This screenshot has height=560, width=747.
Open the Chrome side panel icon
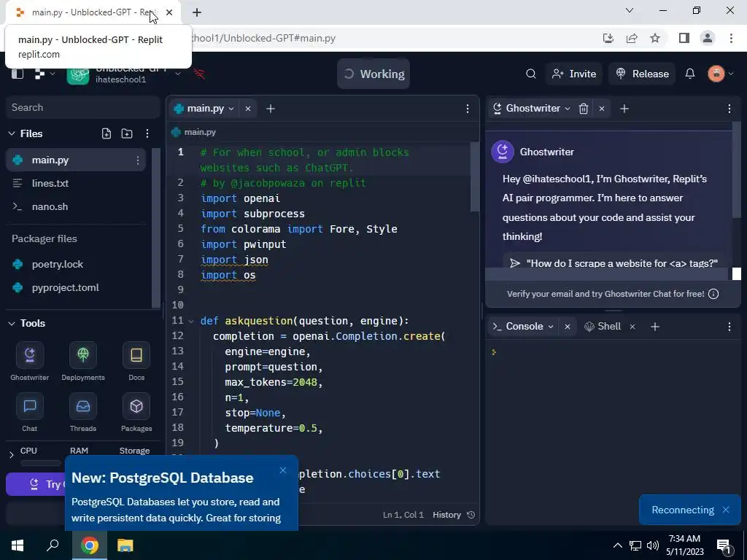pos(684,38)
